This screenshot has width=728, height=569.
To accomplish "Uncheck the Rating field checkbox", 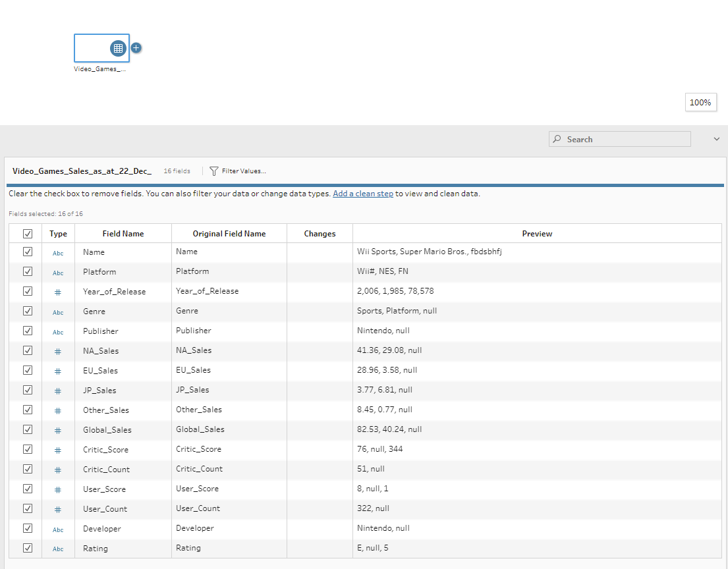I will pos(28,548).
